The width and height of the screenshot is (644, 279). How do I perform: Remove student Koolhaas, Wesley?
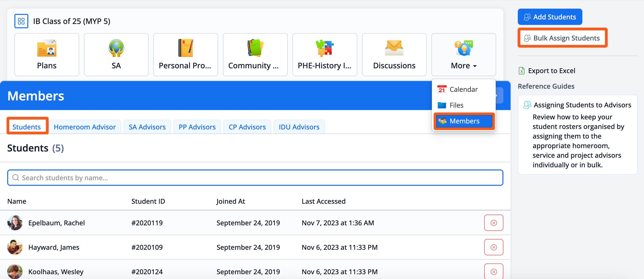[x=494, y=272]
